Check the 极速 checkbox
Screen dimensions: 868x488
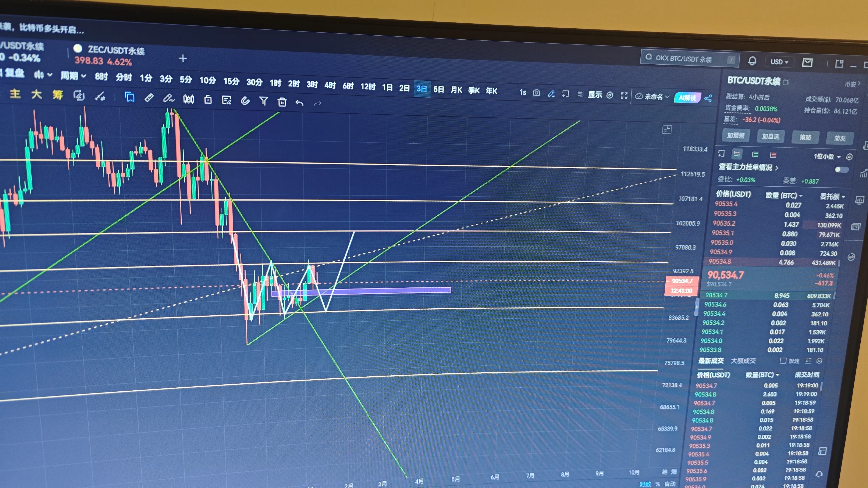click(783, 361)
